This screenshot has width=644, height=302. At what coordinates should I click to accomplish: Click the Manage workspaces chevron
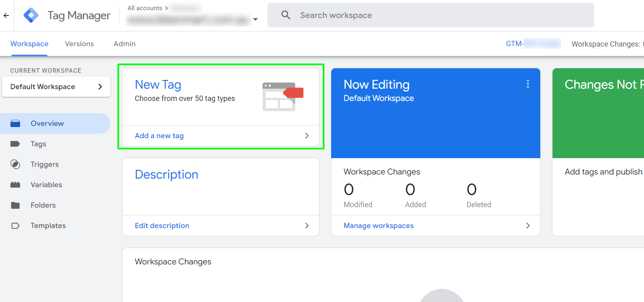click(528, 226)
